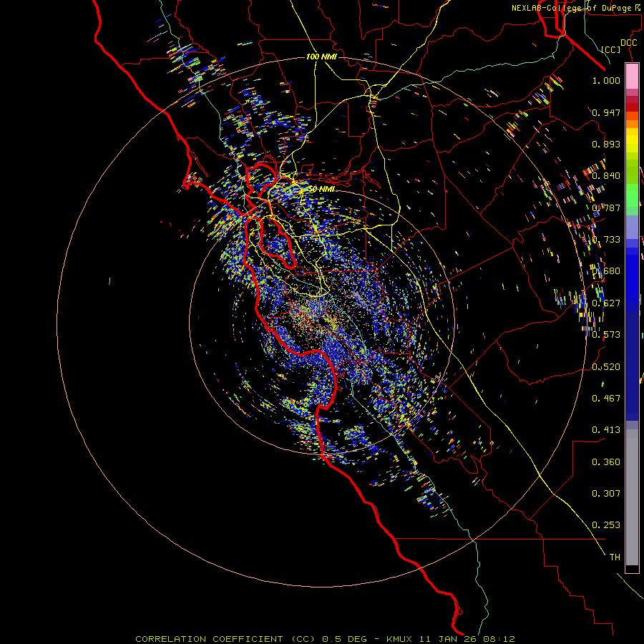
Task: Click the 0.413 scale value
Action: 606,430
